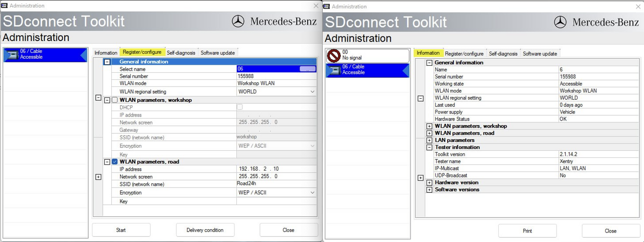Click the Serial number value in Register/configure tab
The image size is (644, 242).
276,76
